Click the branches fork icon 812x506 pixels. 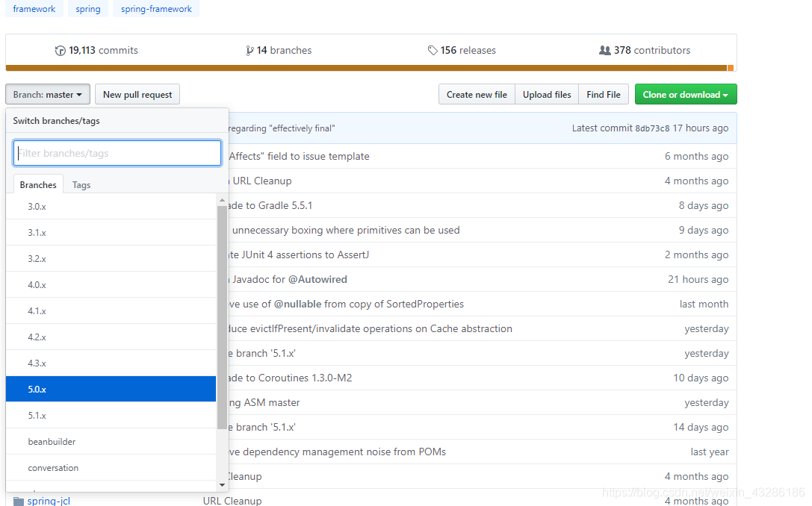tap(250, 51)
